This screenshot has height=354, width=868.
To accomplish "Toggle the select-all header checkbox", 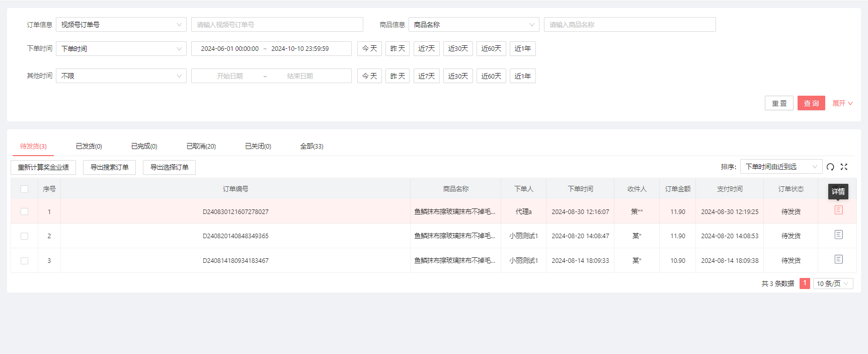I will click(x=24, y=189).
